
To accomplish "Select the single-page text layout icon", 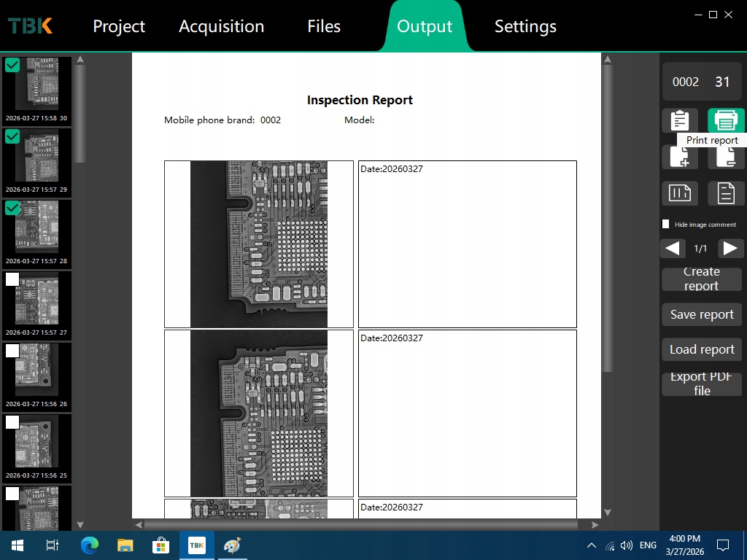I will pyautogui.click(x=726, y=193).
